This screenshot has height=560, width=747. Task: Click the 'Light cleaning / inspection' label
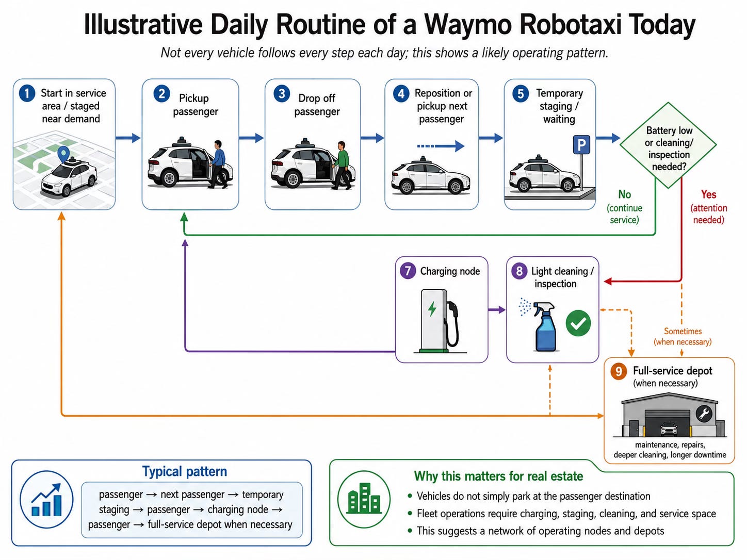click(562, 277)
